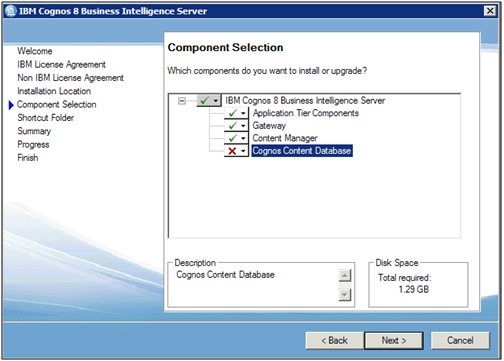
Task: Select the Gateway tree row
Action: pos(269,126)
